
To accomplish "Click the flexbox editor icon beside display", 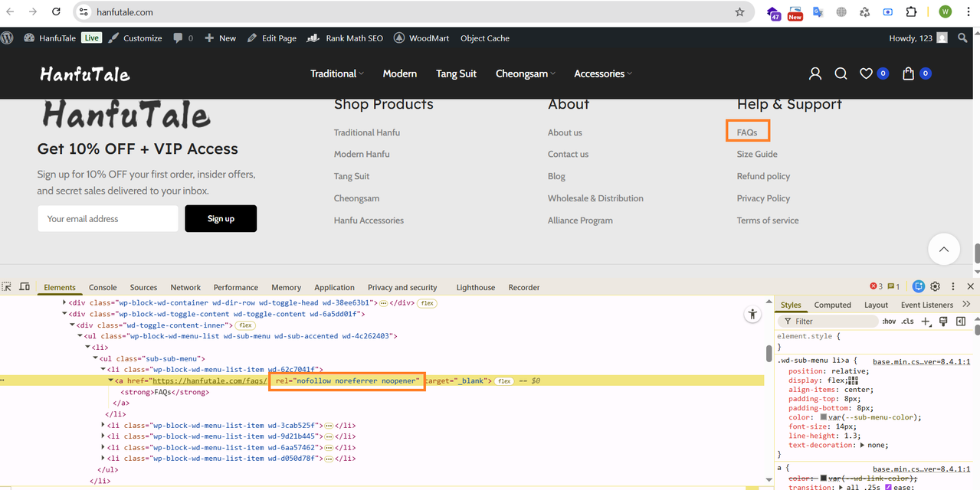I will coord(854,381).
